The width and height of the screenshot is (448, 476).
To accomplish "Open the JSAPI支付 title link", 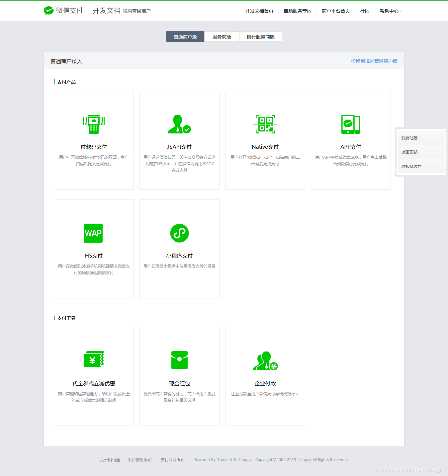I will (179, 147).
